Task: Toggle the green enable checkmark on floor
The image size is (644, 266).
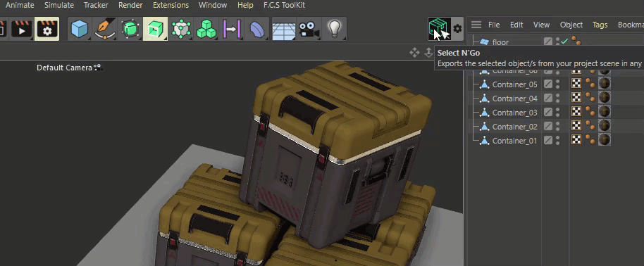Action: [x=564, y=42]
